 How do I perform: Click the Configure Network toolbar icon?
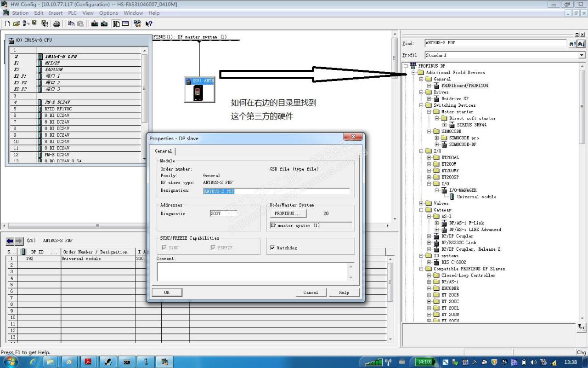(137, 23)
